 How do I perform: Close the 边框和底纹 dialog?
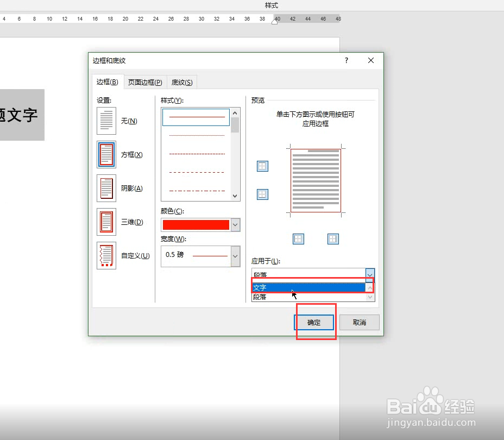click(x=371, y=60)
